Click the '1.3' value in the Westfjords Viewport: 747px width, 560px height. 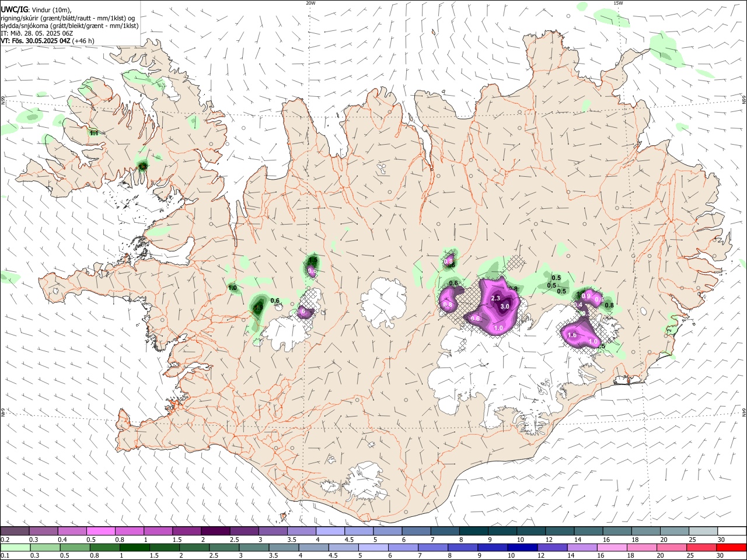click(142, 167)
